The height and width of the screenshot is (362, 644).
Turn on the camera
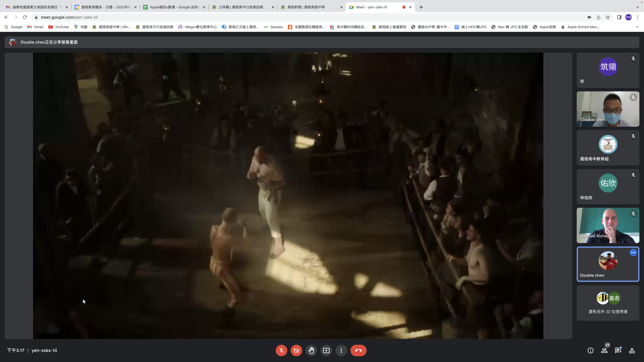point(296,350)
